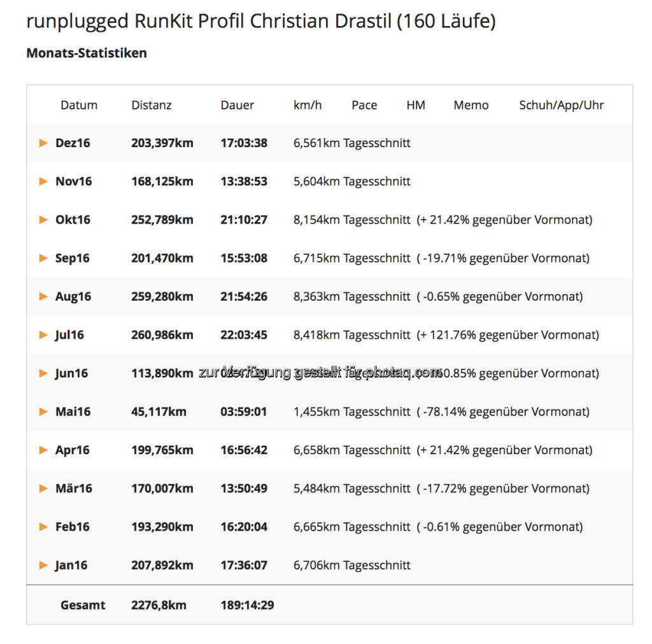The height and width of the screenshot is (644, 652).
Task: Click the Pace column header
Action: pyautogui.click(x=364, y=105)
